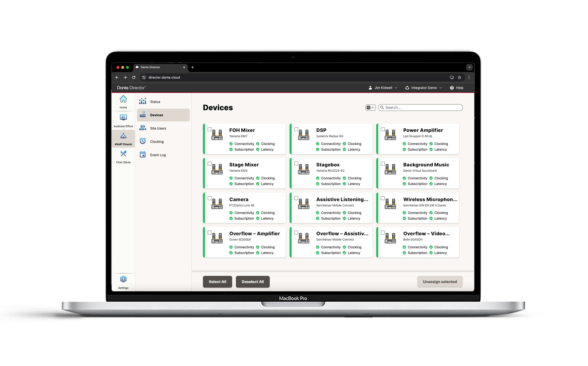Click the Clocking clock icon
The height and width of the screenshot is (366, 588).
pos(143,141)
